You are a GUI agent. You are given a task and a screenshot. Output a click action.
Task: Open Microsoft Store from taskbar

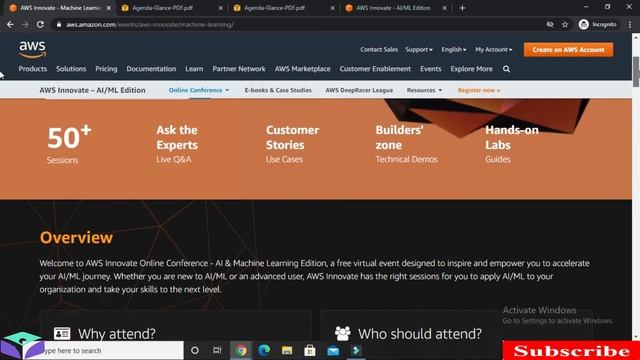click(310, 350)
